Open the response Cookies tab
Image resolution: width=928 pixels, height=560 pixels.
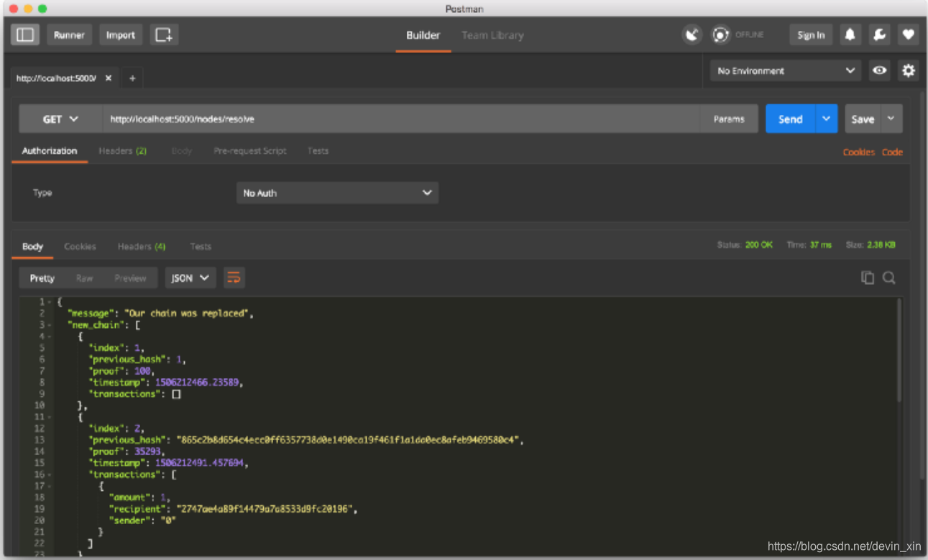pyautogui.click(x=80, y=247)
